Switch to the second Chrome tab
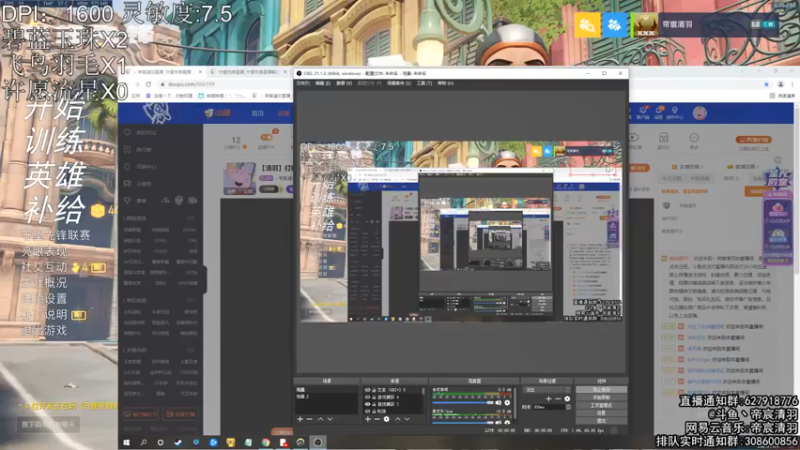The height and width of the screenshot is (450, 800). [x=248, y=72]
